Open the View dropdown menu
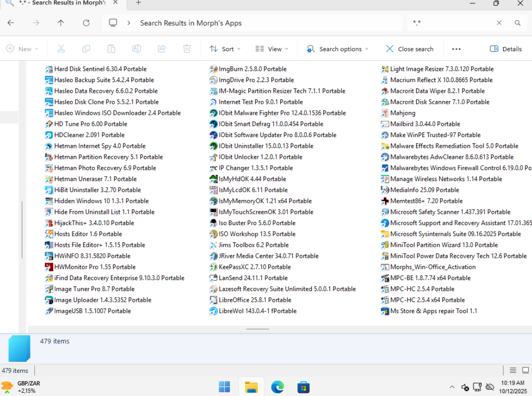The height and width of the screenshot is (396, 532). pyautogui.click(x=272, y=49)
